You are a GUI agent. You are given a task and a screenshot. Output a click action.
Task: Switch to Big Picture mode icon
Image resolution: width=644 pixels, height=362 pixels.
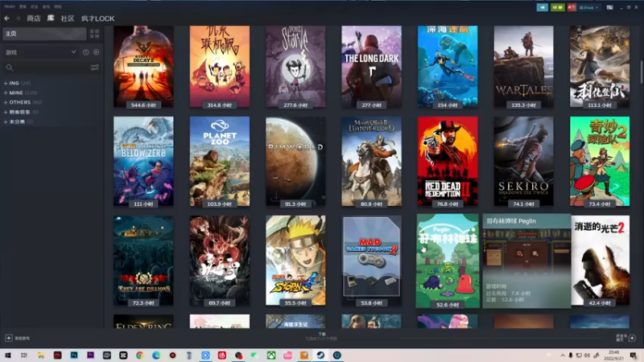pos(610,7)
